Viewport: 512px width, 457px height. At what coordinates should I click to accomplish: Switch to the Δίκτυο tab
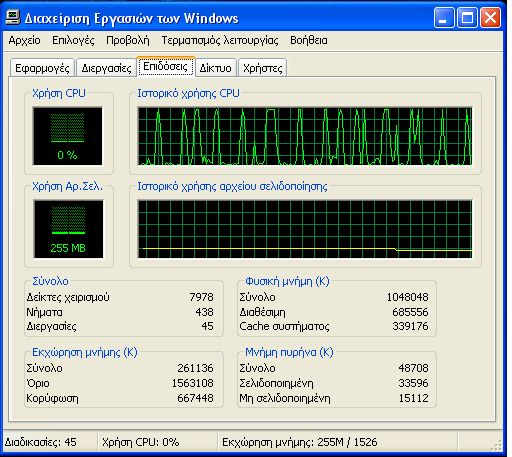click(x=216, y=68)
